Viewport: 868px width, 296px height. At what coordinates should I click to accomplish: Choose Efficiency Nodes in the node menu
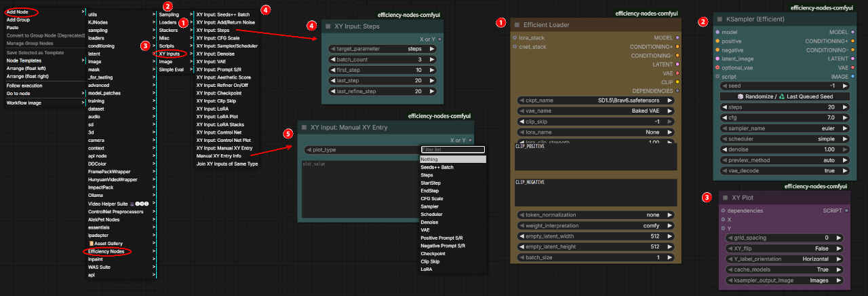[x=107, y=251]
